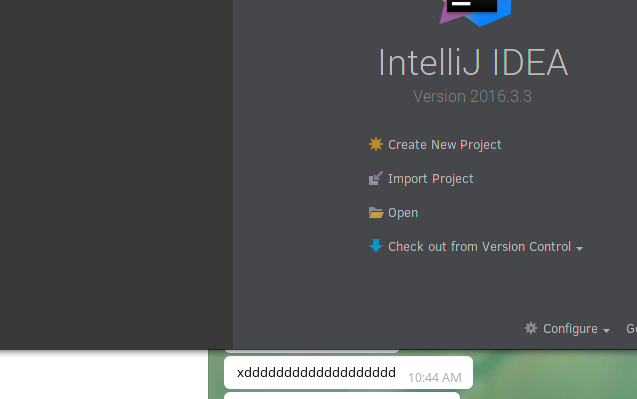
Task: Open the partially visible Get Help menu
Action: [631, 328]
